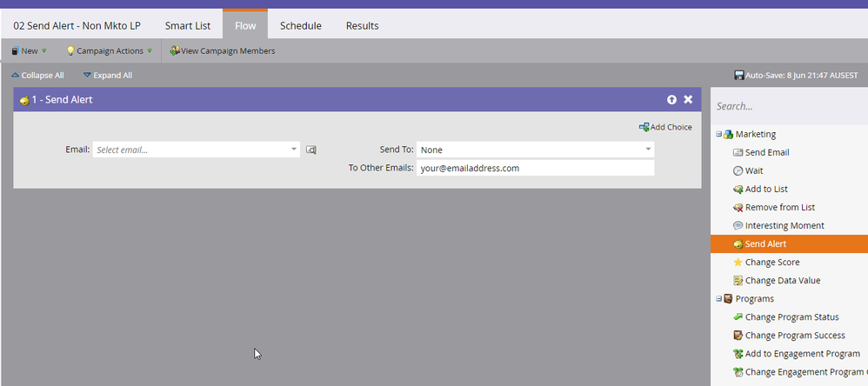Open the Campaign Actions menu
Screen dimensions: 868x386
point(109,51)
